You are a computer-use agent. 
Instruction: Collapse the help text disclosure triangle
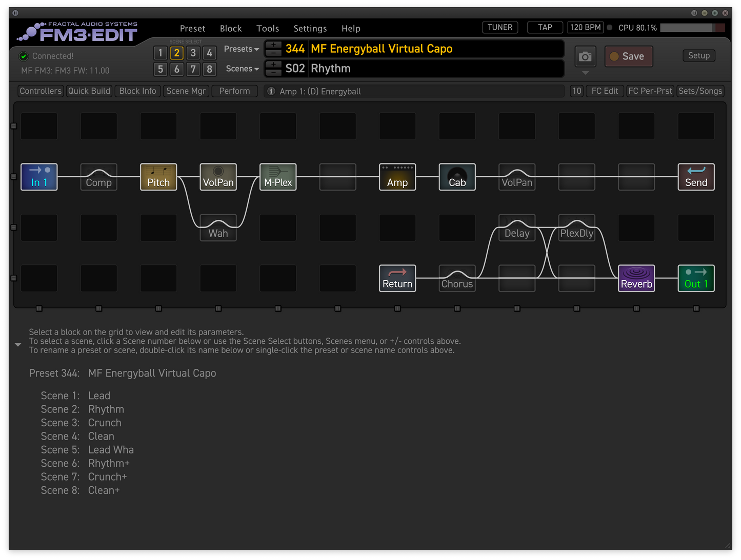[x=18, y=345]
